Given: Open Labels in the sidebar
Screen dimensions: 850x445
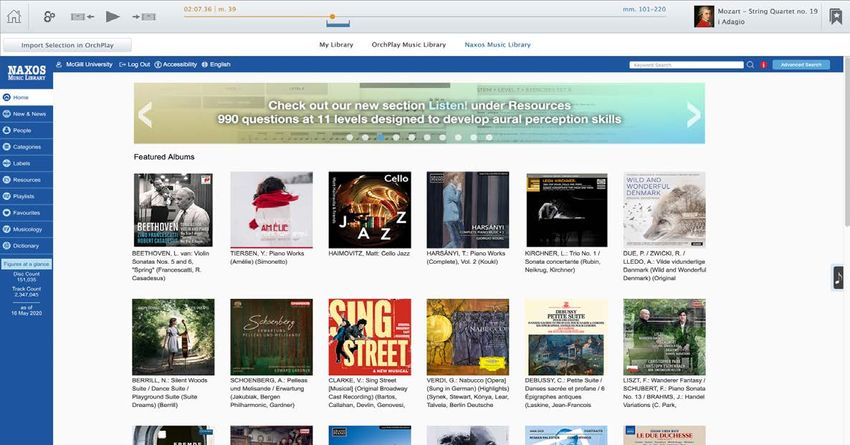Looking at the screenshot, I should (x=27, y=163).
